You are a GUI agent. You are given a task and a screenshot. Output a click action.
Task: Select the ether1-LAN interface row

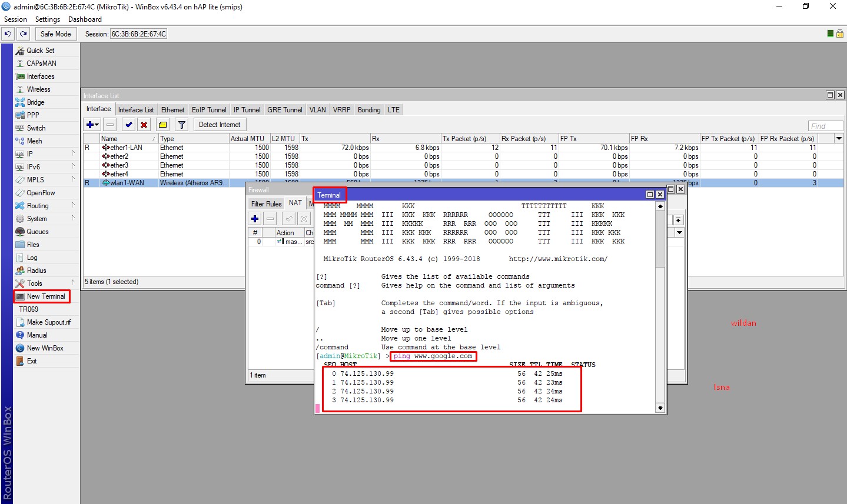[463, 148]
